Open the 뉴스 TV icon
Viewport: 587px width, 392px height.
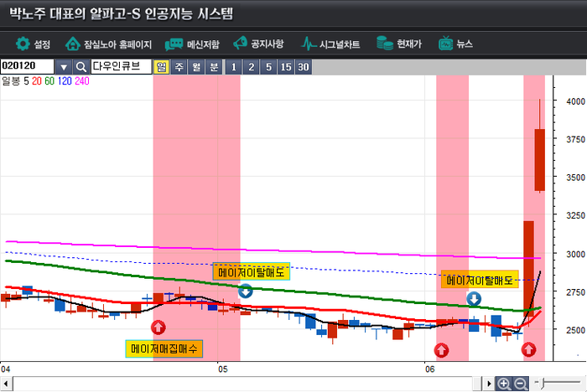coord(445,44)
